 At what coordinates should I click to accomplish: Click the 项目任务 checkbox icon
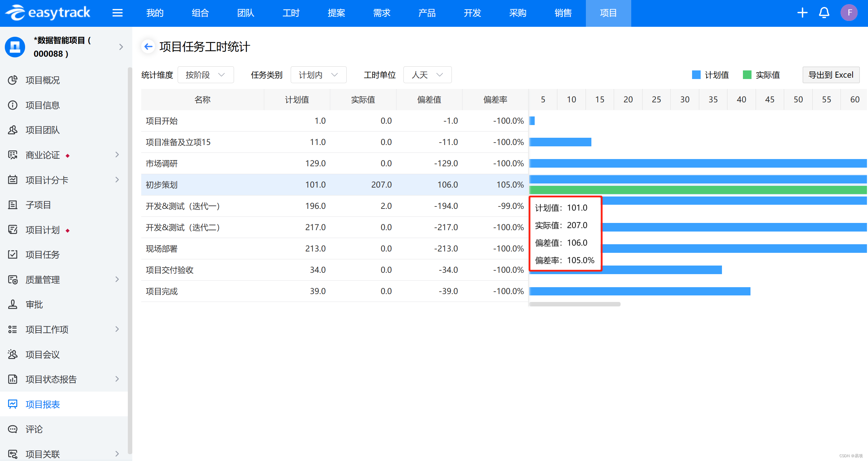click(13, 255)
